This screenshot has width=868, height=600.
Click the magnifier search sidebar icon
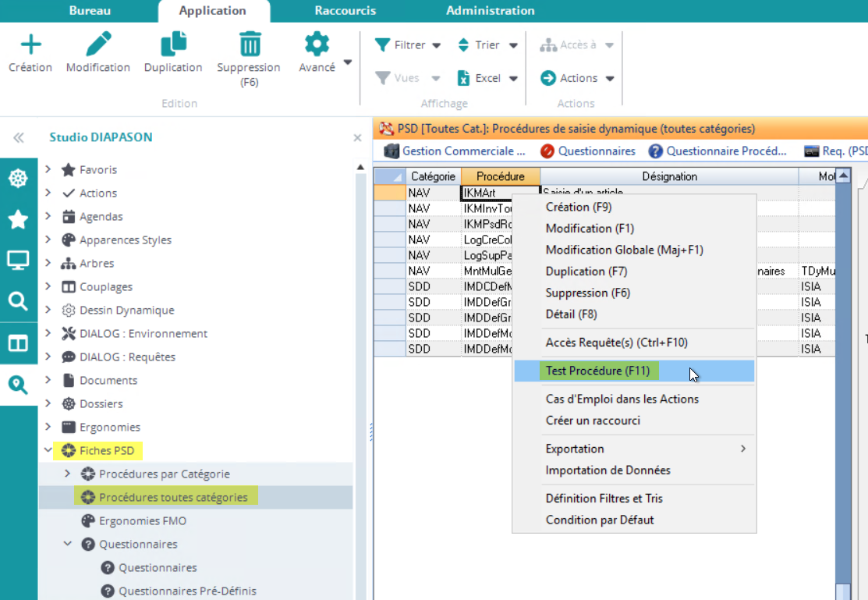click(x=18, y=301)
